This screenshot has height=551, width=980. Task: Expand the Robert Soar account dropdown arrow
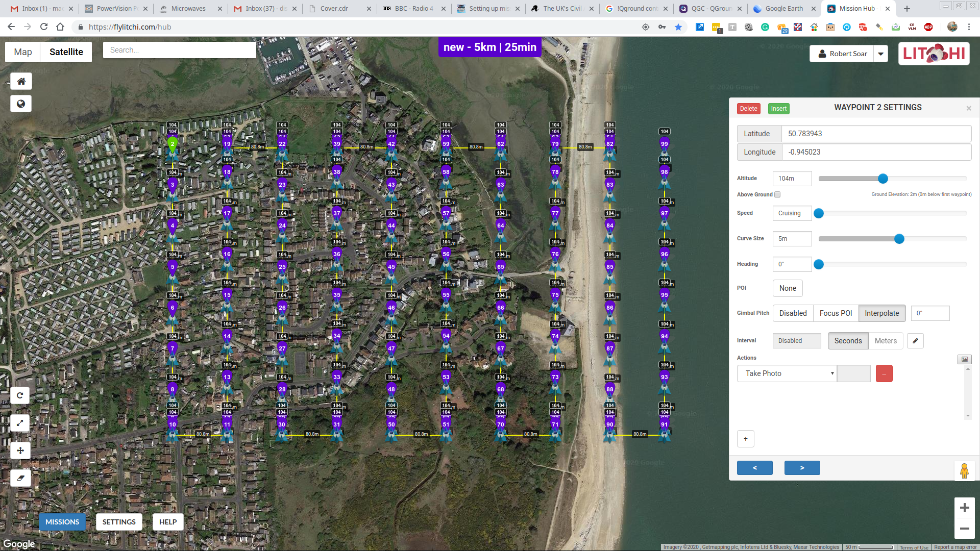(881, 54)
